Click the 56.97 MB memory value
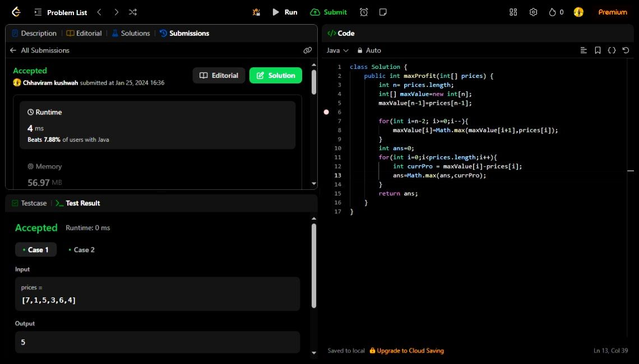Viewport: 639px width, 364px height. pos(45,183)
